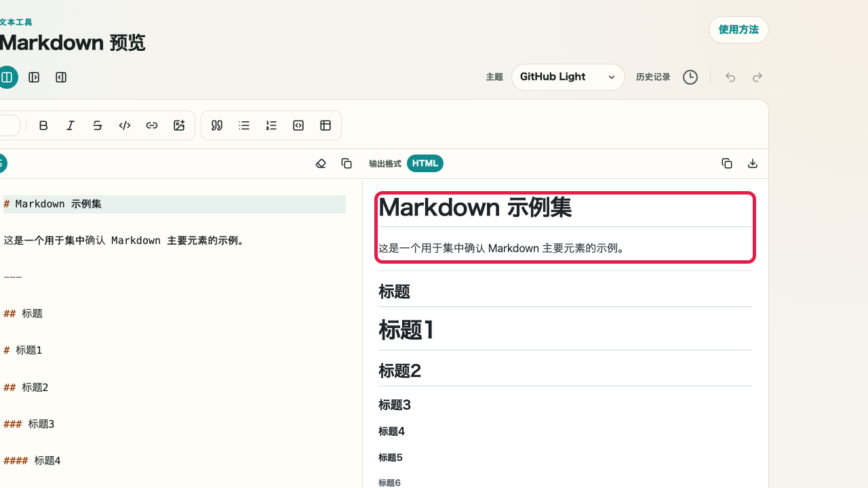Copy the preview output
Image resolution: width=868 pixels, height=488 pixels.
[x=727, y=163]
